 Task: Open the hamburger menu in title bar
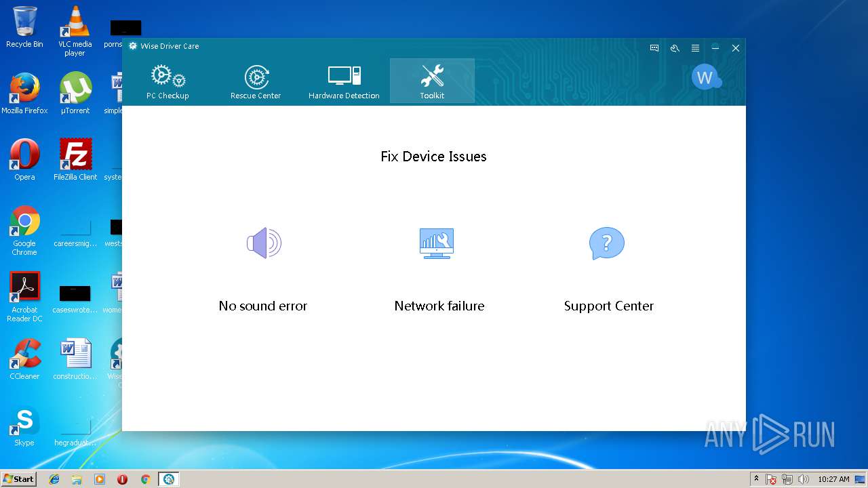695,48
